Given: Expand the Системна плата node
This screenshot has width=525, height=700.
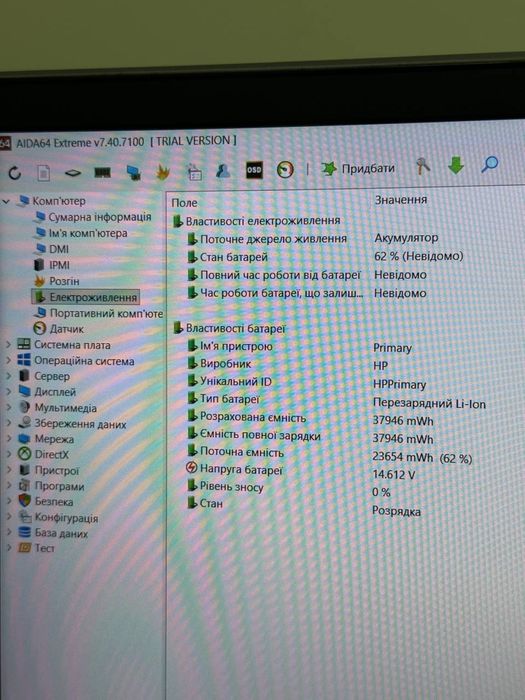Looking at the screenshot, I should coord(8,345).
